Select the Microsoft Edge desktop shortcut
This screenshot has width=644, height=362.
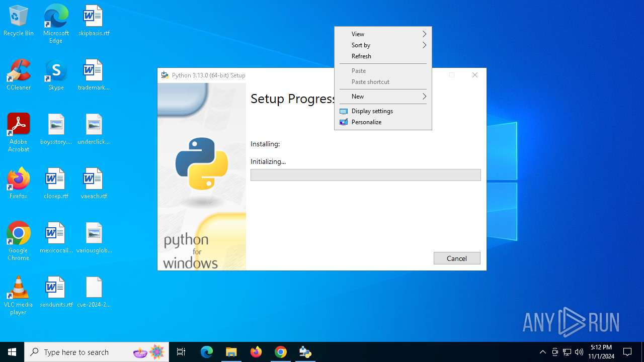click(x=56, y=24)
